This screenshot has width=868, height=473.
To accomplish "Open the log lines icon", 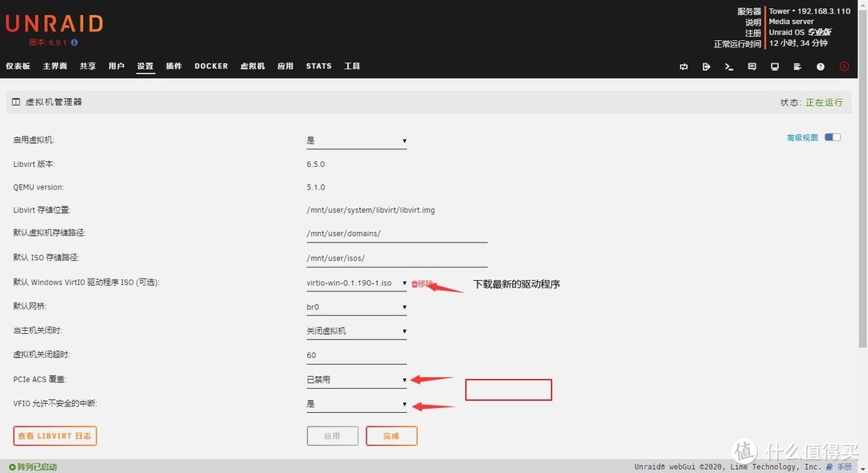I will coord(797,67).
